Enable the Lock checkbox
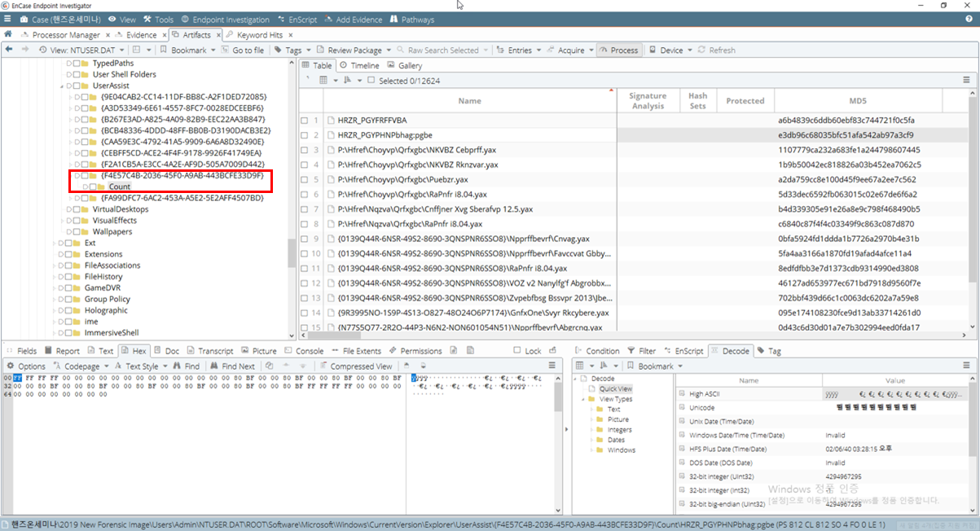The image size is (980, 531). pos(518,351)
